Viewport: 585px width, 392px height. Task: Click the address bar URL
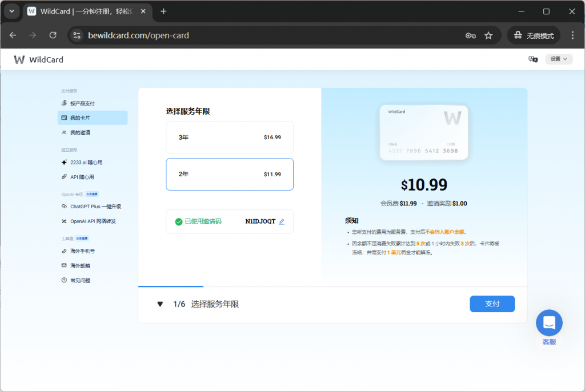pyautogui.click(x=138, y=35)
